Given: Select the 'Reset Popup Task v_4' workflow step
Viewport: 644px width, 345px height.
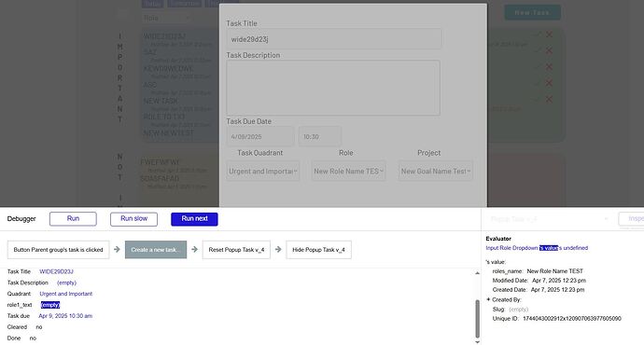Looking at the screenshot, I should click(x=236, y=249).
